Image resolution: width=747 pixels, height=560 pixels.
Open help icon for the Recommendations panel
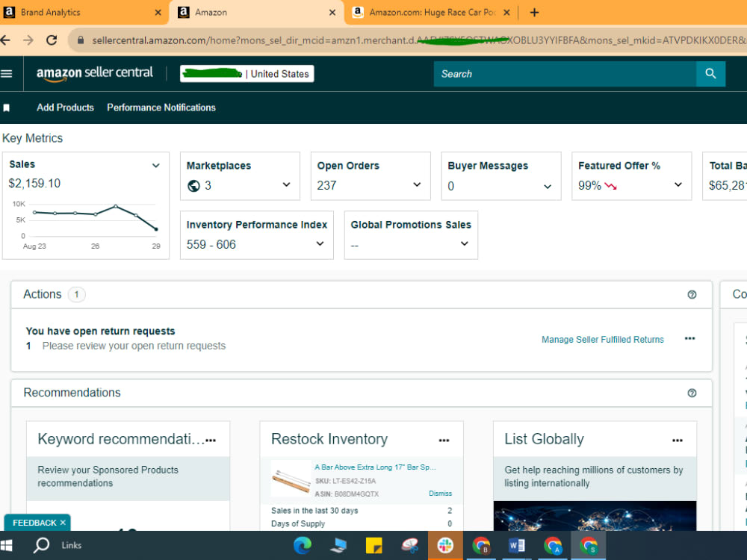692,393
